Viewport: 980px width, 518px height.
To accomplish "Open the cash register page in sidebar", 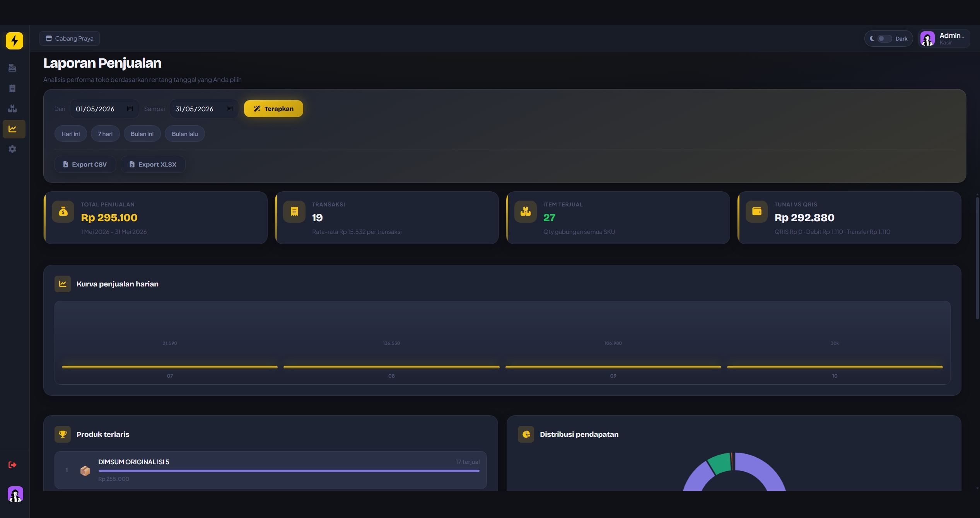I will click(x=12, y=68).
